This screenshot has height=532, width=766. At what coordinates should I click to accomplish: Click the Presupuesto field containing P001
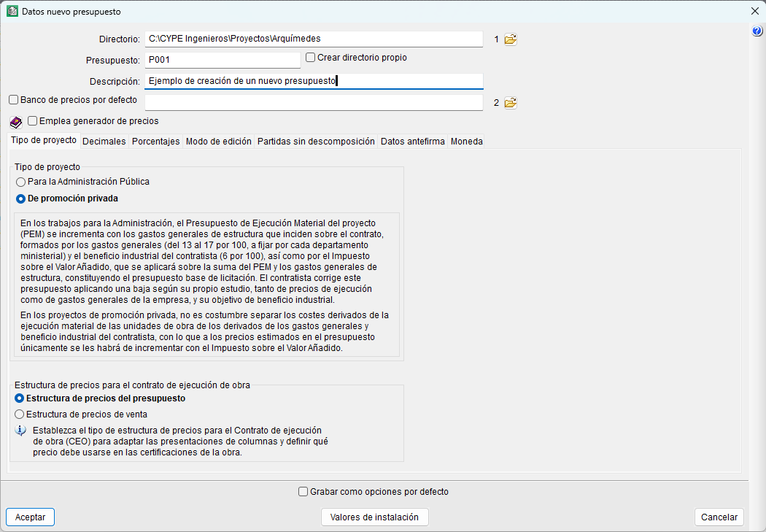click(223, 60)
